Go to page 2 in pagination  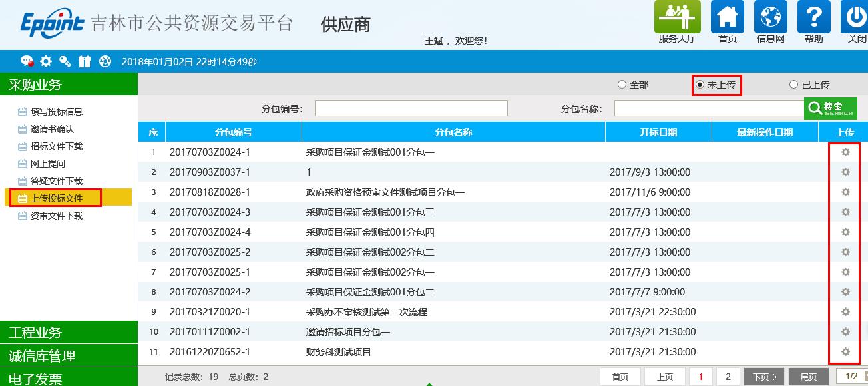pyautogui.click(x=729, y=376)
